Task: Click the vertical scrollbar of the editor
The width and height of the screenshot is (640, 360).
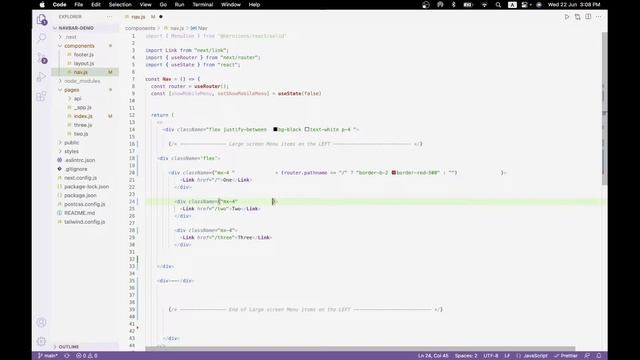Action: (x=604, y=108)
